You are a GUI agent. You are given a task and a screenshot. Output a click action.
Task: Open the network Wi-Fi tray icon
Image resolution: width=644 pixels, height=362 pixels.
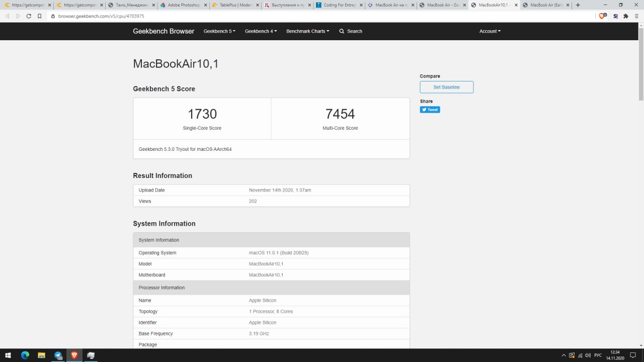581,355
